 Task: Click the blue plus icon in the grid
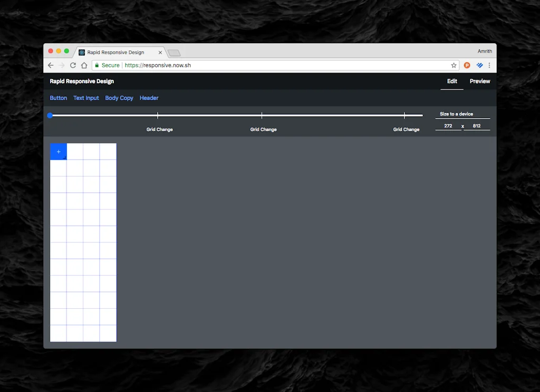(58, 151)
